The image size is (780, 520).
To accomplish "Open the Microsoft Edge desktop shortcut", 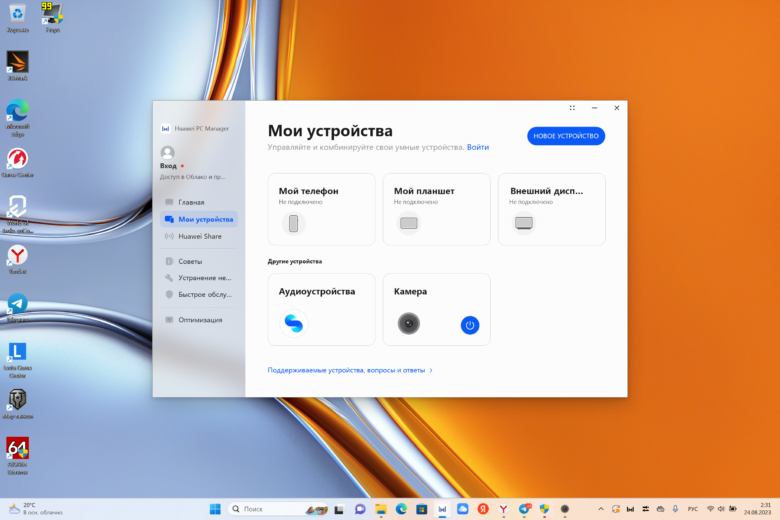I will pos(17,117).
